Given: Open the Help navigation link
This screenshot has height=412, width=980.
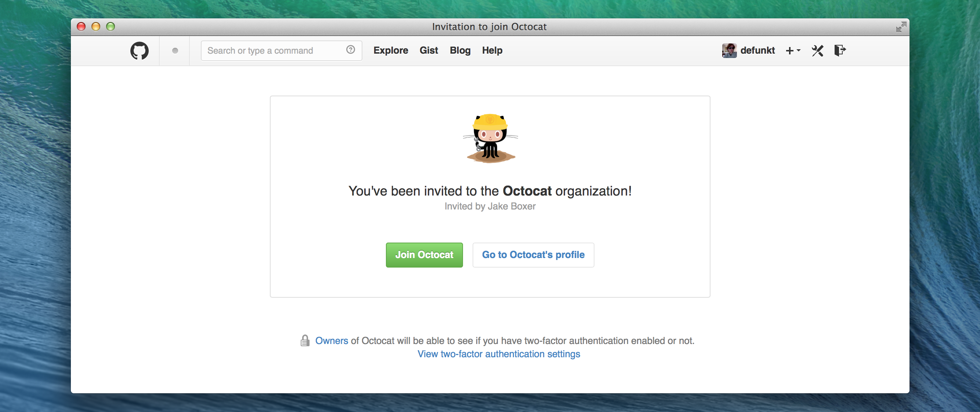Looking at the screenshot, I should [x=492, y=51].
